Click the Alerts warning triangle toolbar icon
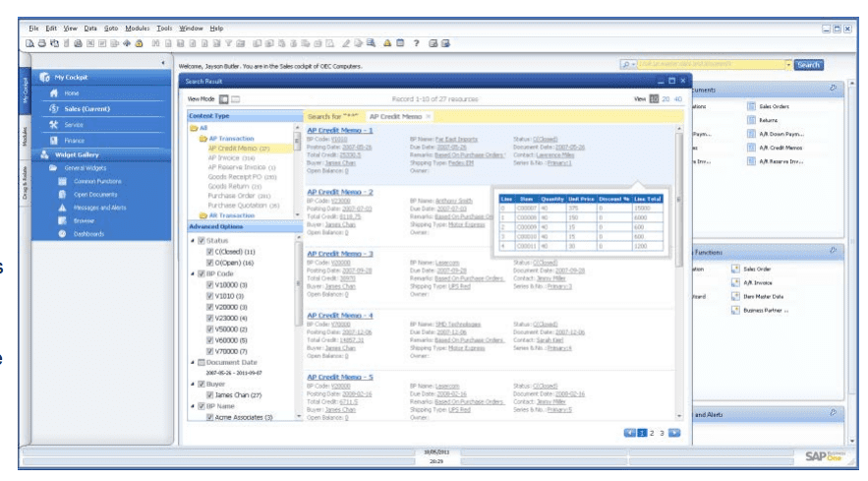This screenshot has height=481, width=868. (387, 43)
